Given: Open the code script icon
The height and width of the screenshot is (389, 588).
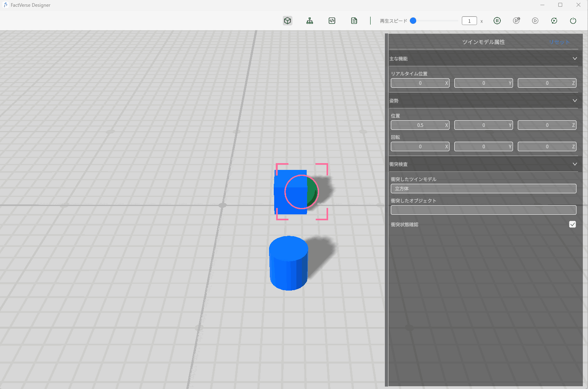Looking at the screenshot, I should coord(332,21).
